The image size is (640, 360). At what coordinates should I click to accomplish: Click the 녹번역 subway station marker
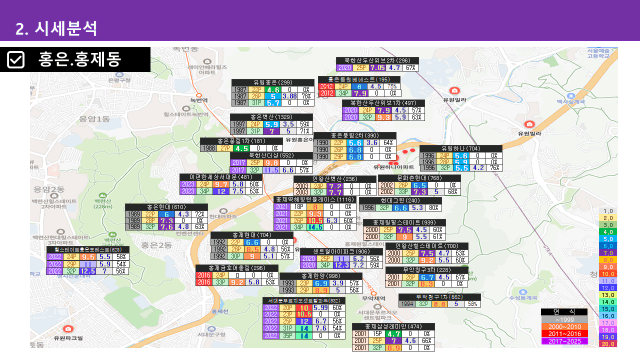click(x=199, y=96)
